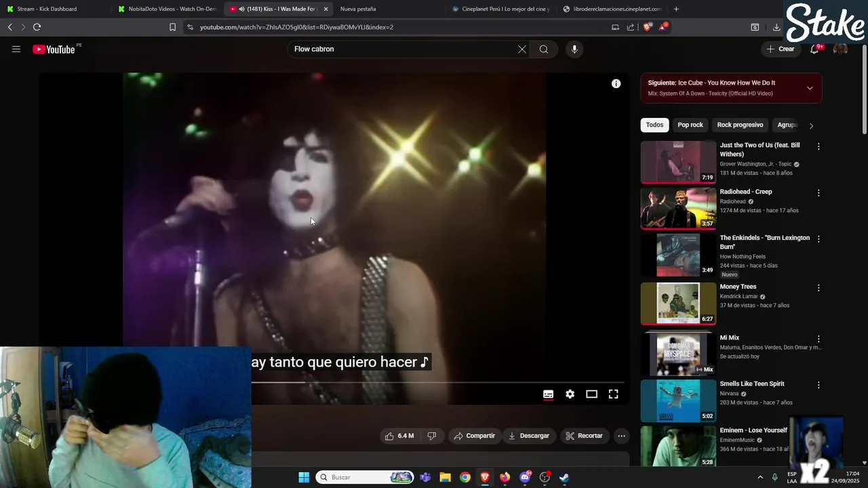Open the Radiohead channel link under Creep

click(732, 201)
